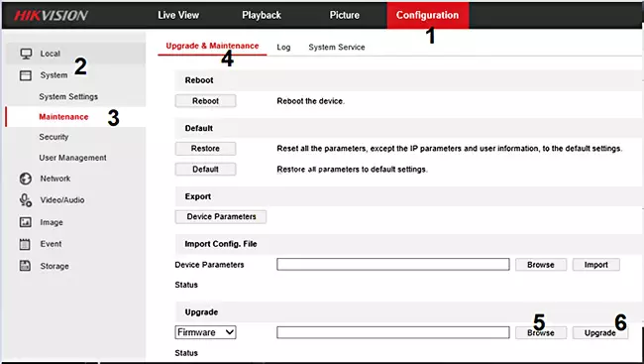
Task: Click the Event calendar icon
Action: pyautogui.click(x=25, y=244)
